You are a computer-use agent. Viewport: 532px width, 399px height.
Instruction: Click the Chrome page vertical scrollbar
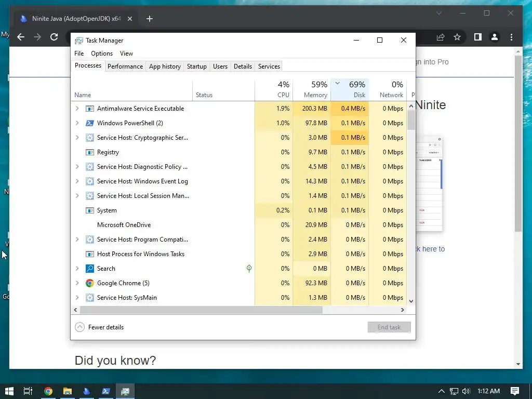coord(518,143)
